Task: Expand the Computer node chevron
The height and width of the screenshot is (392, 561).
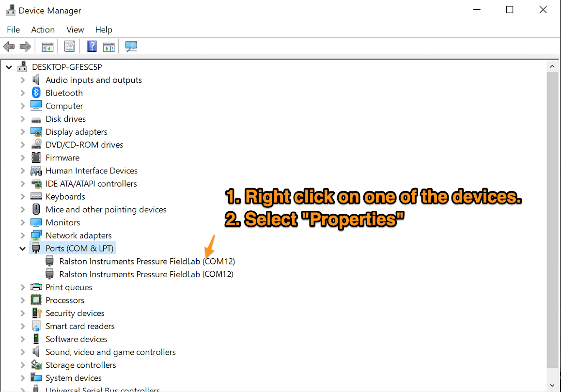Action: coord(23,106)
